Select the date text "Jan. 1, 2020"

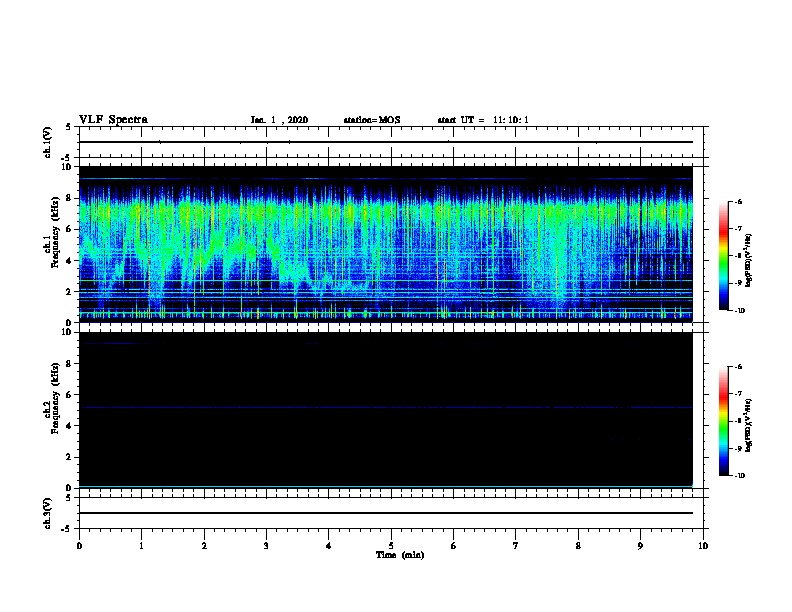coord(279,120)
